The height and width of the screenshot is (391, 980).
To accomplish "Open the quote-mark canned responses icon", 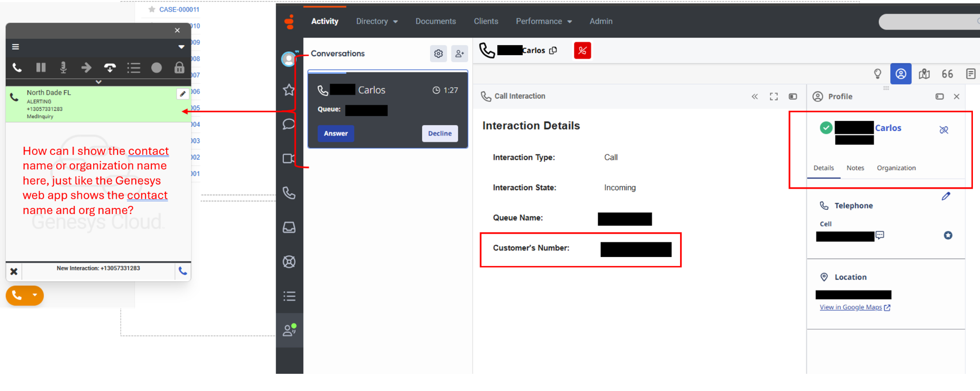I will click(x=947, y=74).
